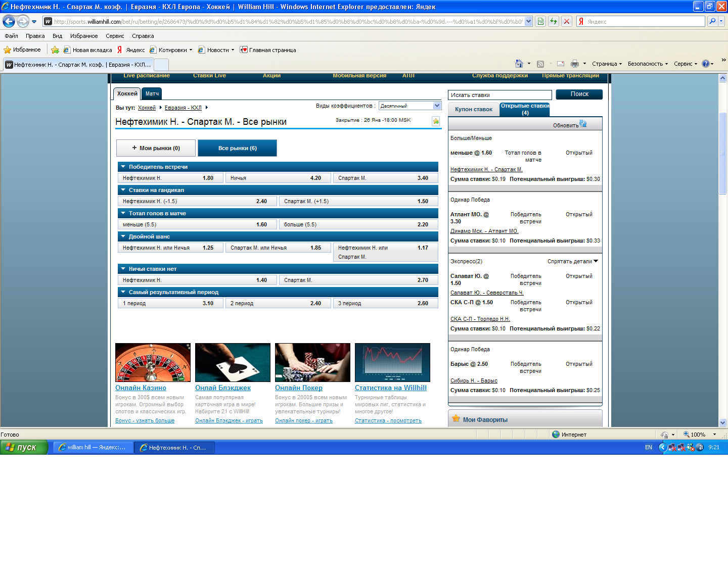Click the RSS feeds icon
728x573 pixels.
[540, 64]
